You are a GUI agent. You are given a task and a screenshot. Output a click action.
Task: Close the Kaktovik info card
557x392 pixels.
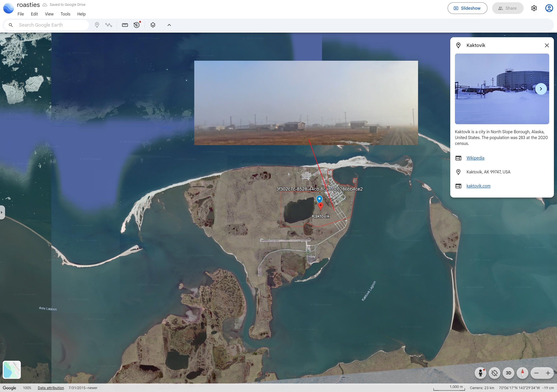coord(547,45)
